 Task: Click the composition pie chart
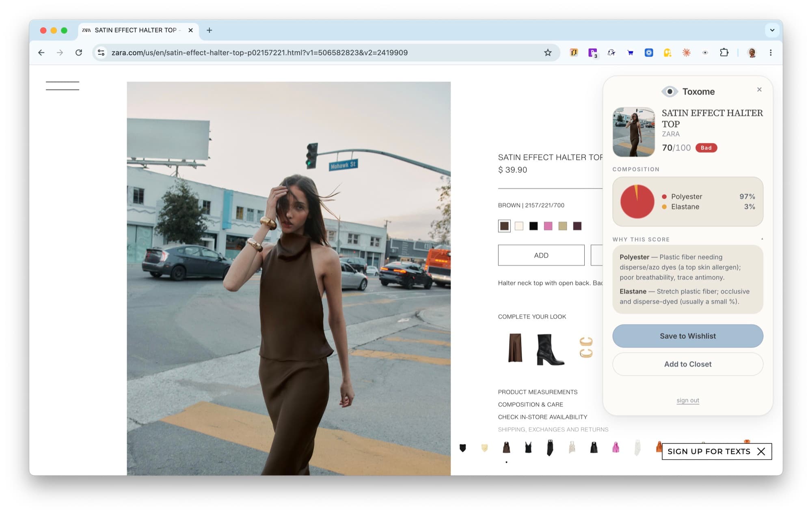[x=637, y=202]
